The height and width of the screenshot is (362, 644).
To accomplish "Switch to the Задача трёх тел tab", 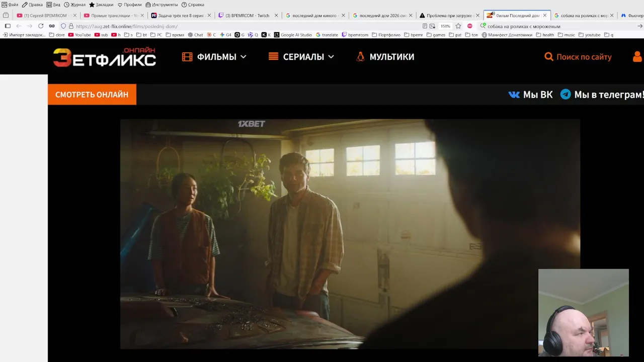I will [x=181, y=16].
